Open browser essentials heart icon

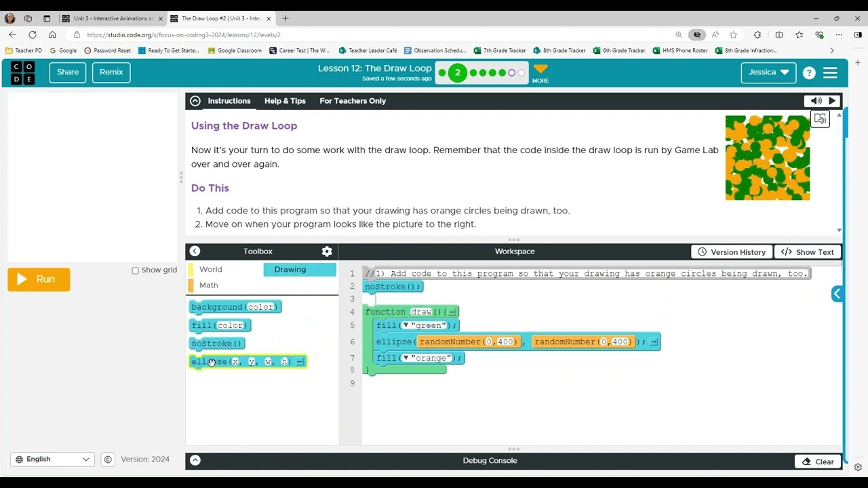click(819, 35)
